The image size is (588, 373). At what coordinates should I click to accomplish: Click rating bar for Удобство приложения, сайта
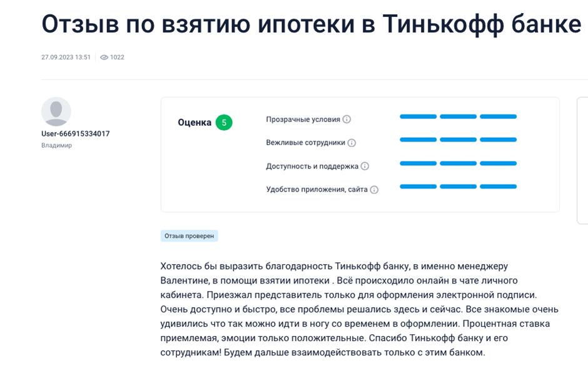(x=459, y=186)
